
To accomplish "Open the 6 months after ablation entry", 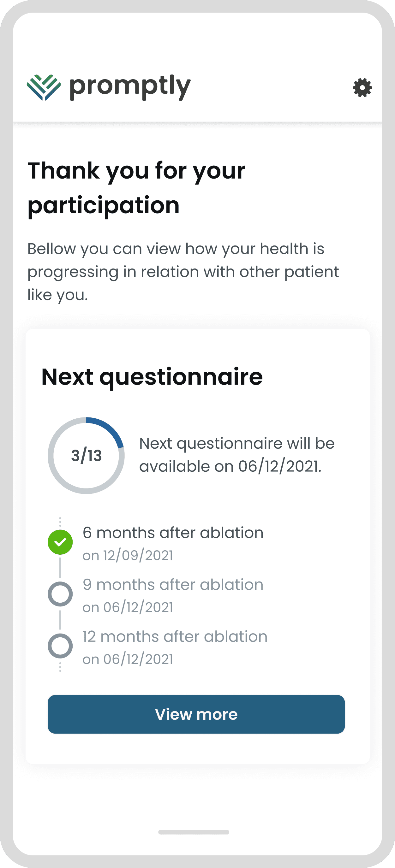I will (x=173, y=533).
